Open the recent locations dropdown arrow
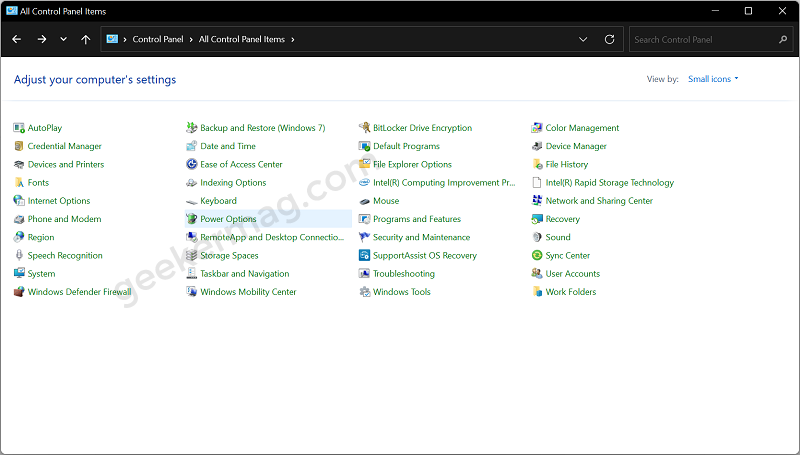The image size is (800, 455). 63,39
